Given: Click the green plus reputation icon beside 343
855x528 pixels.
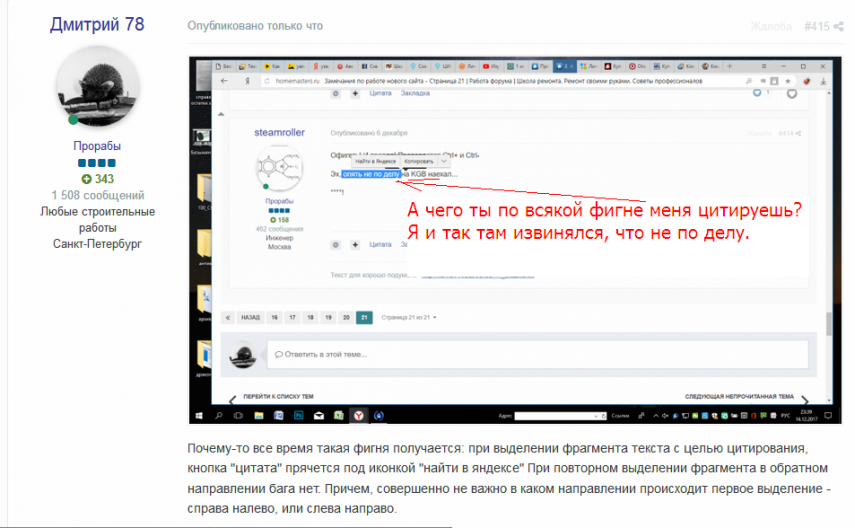Looking at the screenshot, I should 86,179.
